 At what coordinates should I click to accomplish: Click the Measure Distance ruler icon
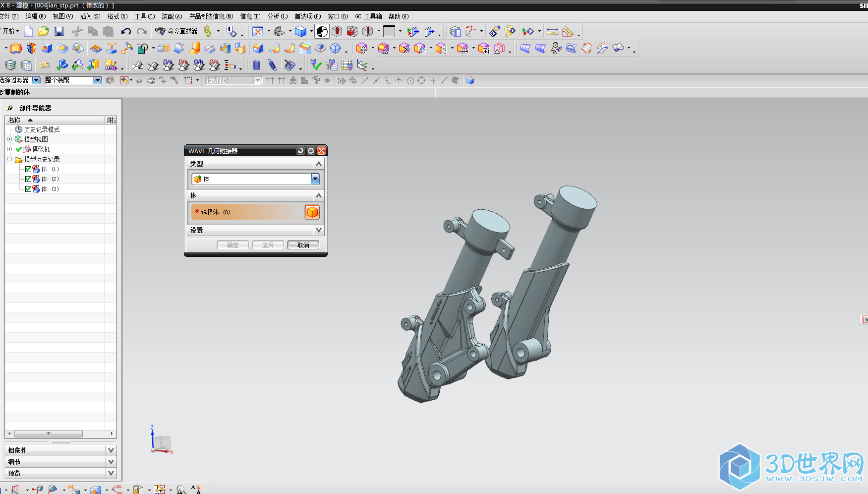pos(552,31)
